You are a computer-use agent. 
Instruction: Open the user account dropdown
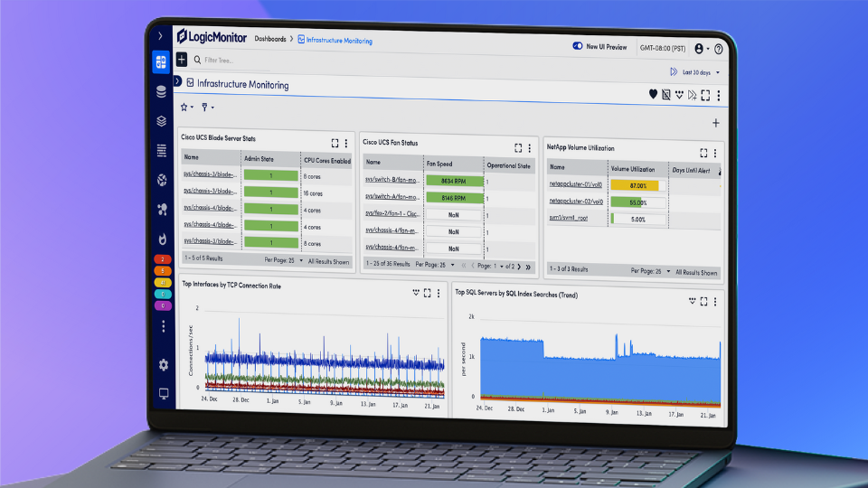[702, 49]
